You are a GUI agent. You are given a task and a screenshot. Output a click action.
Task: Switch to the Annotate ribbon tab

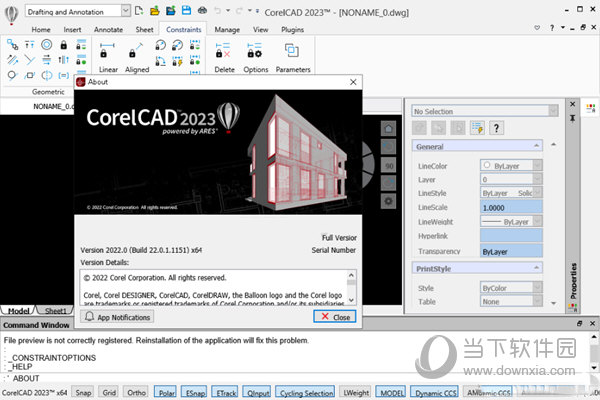[108, 30]
